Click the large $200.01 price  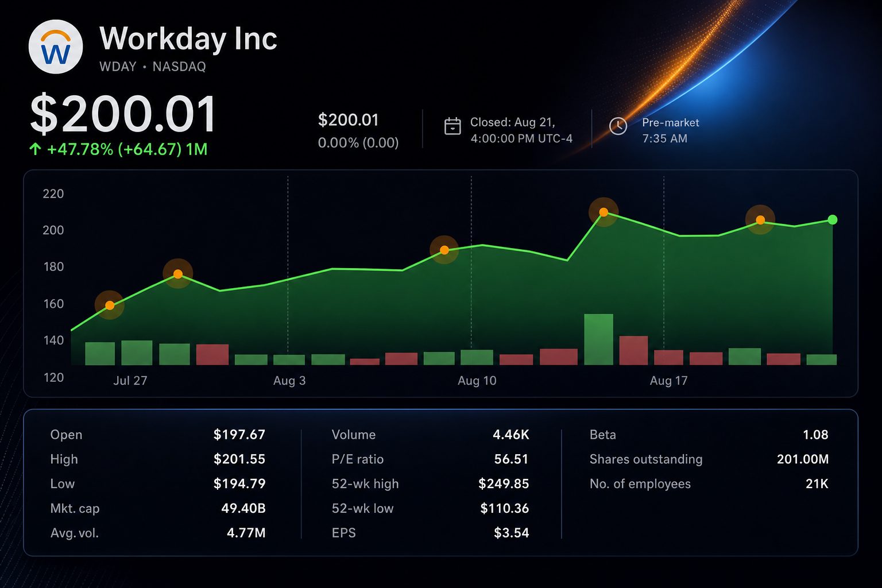point(123,114)
